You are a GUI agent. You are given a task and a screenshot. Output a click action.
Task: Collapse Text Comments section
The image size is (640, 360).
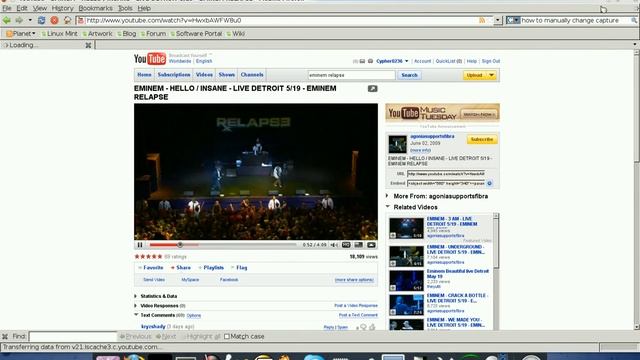pos(136,315)
